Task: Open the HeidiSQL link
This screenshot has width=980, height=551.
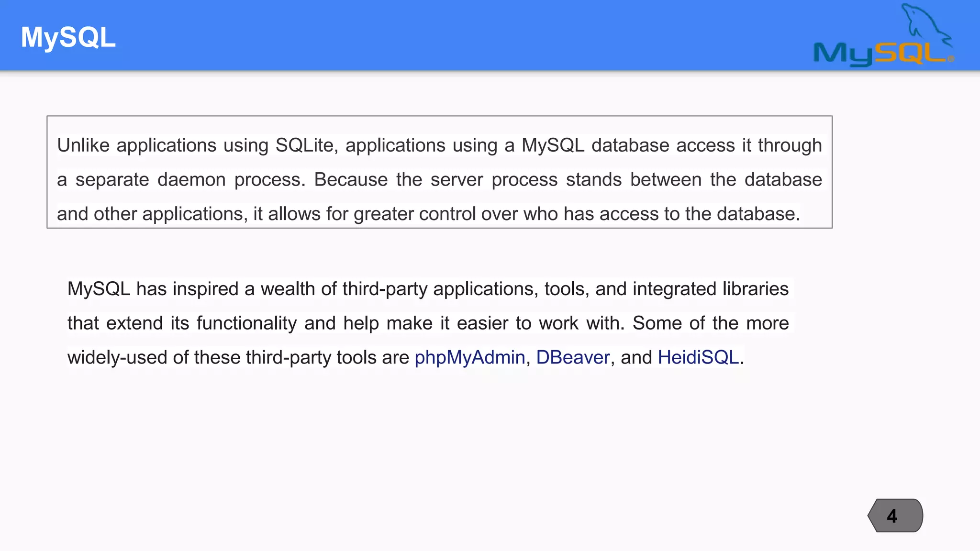Action: pos(698,357)
